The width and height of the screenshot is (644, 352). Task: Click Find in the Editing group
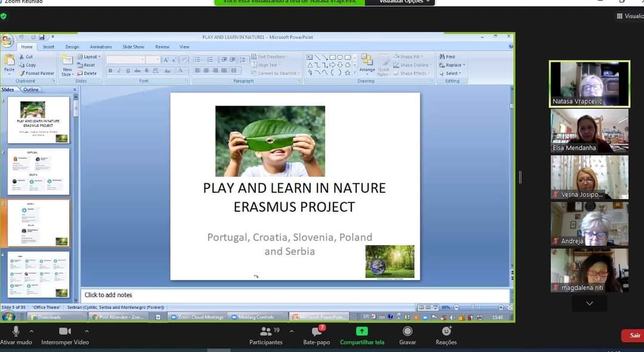(x=447, y=57)
